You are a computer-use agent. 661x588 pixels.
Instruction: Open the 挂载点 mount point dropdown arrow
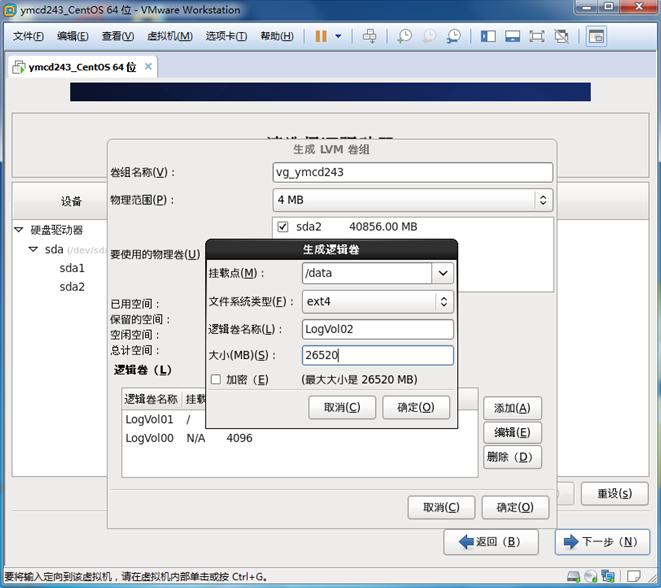pos(443,273)
